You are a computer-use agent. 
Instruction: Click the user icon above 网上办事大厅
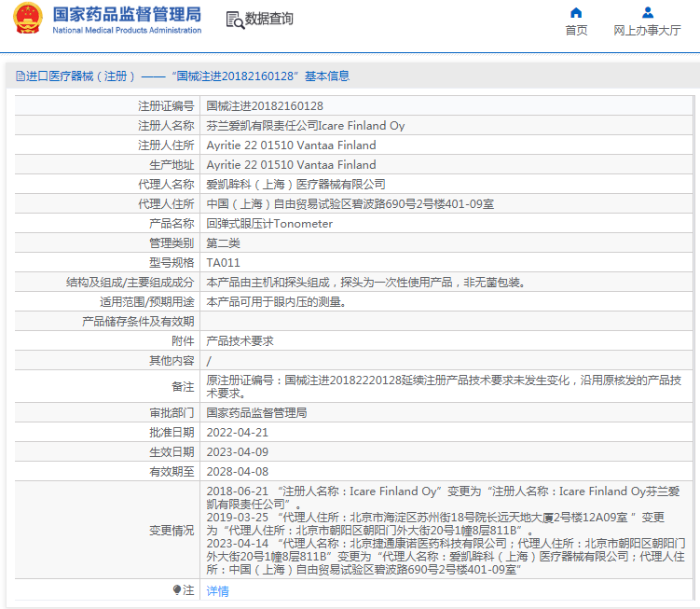[647, 12]
